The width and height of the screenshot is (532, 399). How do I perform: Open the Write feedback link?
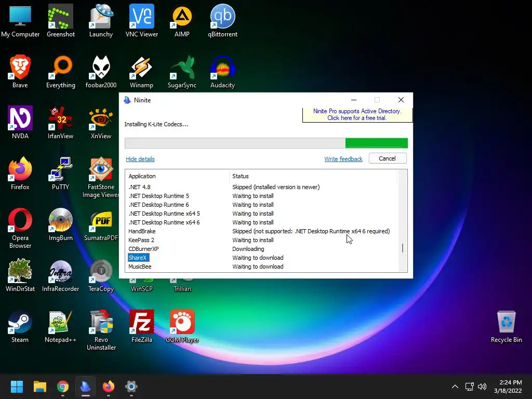343,159
